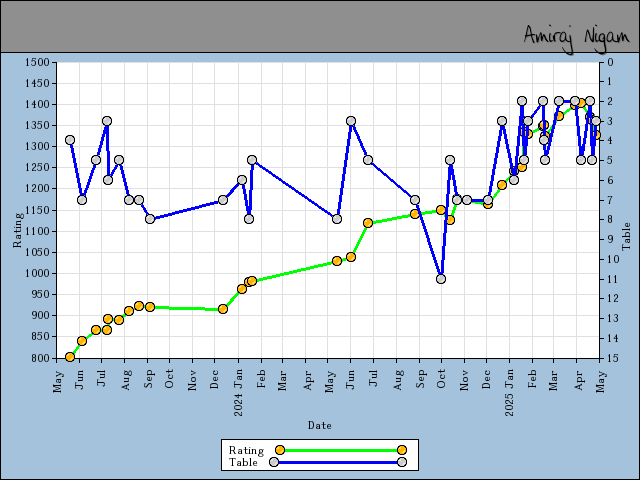Select the first orange Rating point near 800

(x=70, y=357)
